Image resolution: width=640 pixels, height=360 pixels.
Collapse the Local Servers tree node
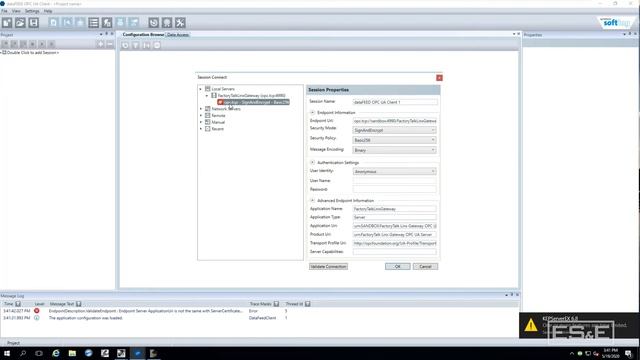(x=200, y=89)
